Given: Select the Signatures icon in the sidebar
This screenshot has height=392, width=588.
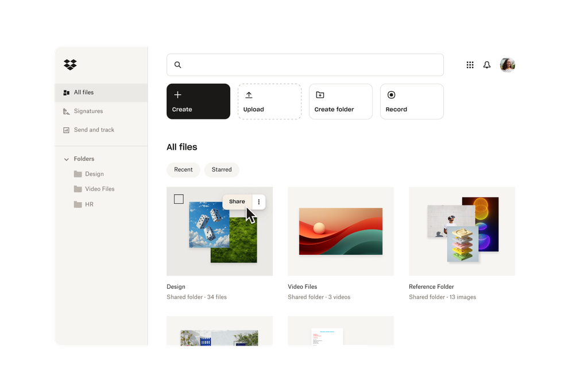Looking at the screenshot, I should coord(67,111).
